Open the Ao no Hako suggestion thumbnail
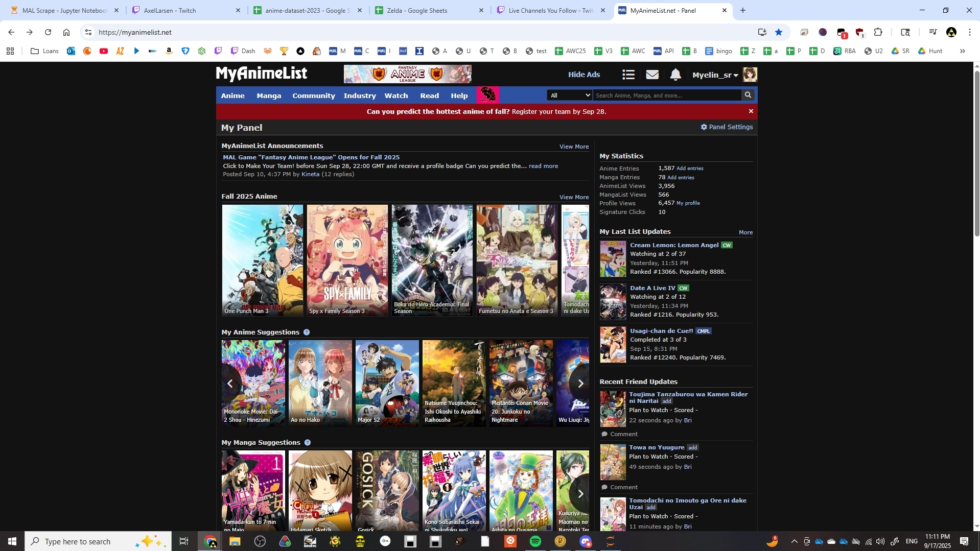980x551 pixels. tap(320, 383)
